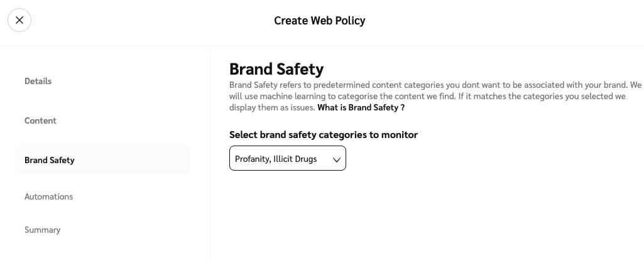This screenshot has height=261, width=644.
Task: Click the X icon in the header
Action: 19,20
